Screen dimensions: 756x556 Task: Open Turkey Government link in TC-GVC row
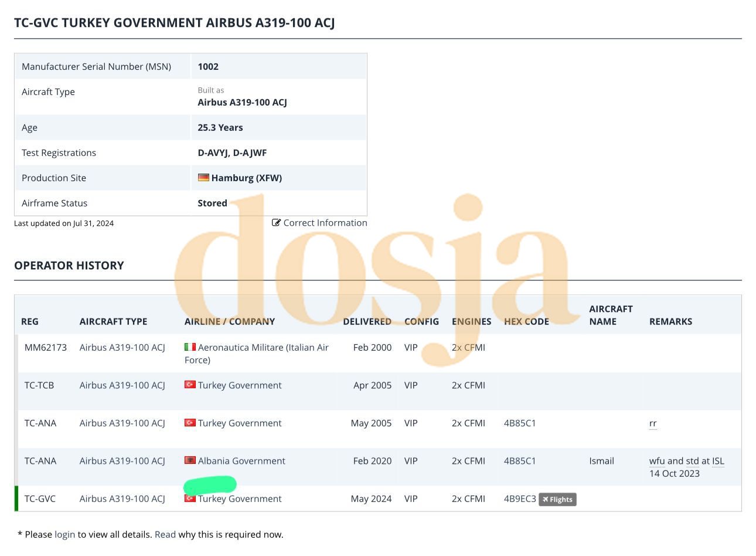[x=240, y=499]
